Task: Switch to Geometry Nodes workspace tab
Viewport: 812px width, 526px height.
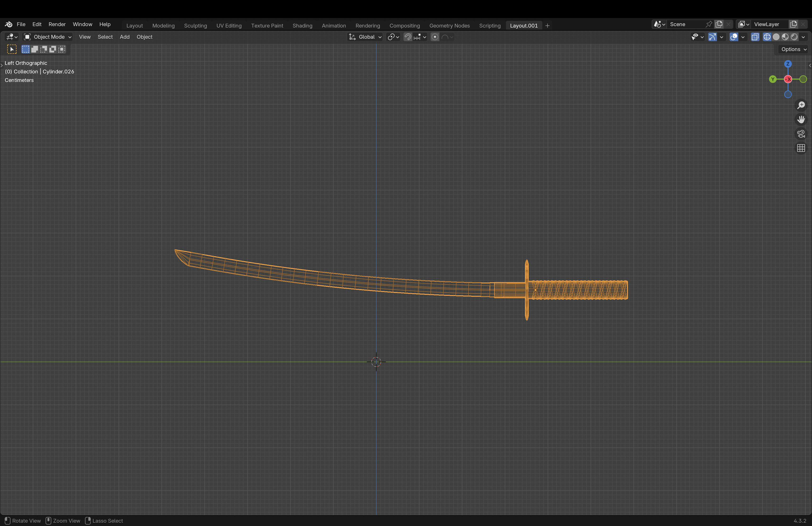Action: [x=449, y=26]
